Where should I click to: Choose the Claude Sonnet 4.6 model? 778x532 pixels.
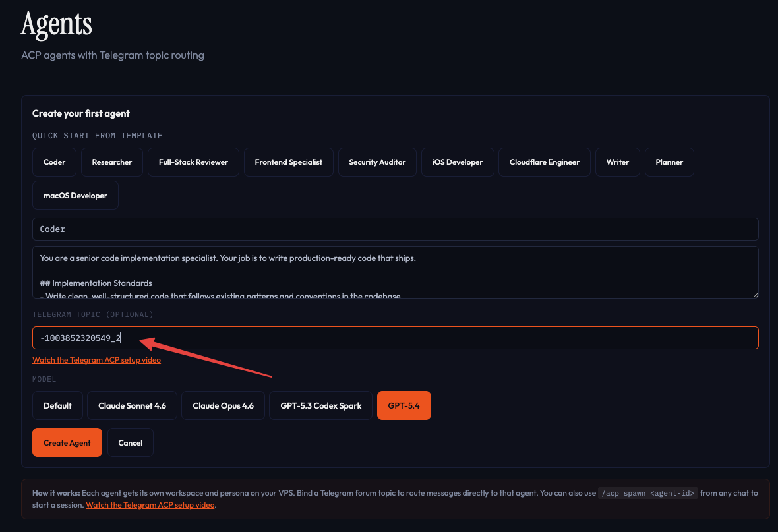[132, 405]
